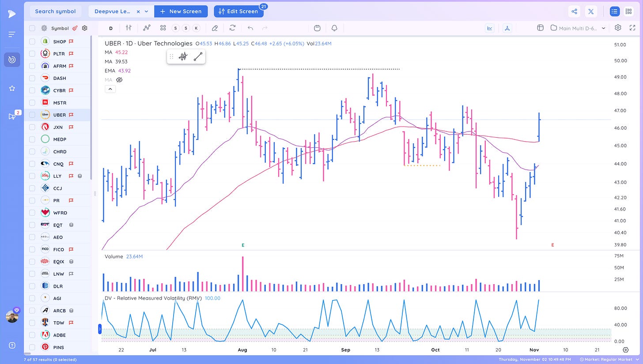Check the MSTR row checkbox

click(32, 102)
